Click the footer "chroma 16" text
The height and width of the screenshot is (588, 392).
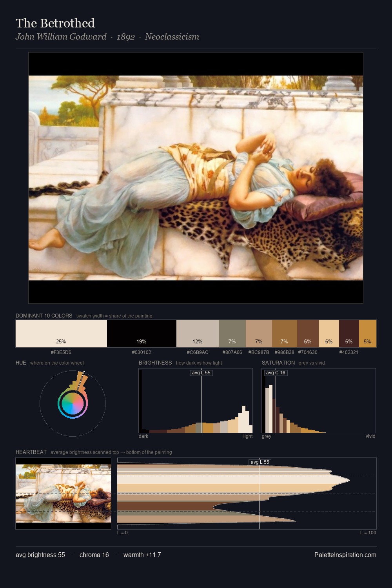click(x=94, y=555)
